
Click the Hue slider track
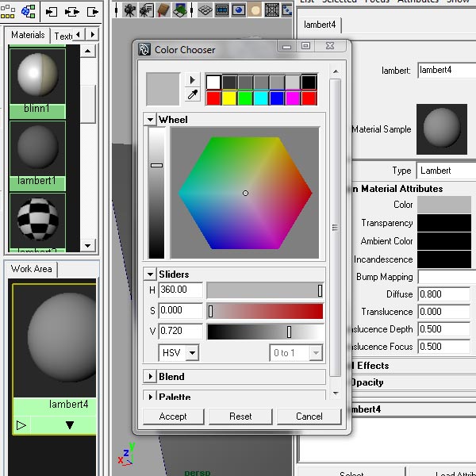(x=265, y=290)
